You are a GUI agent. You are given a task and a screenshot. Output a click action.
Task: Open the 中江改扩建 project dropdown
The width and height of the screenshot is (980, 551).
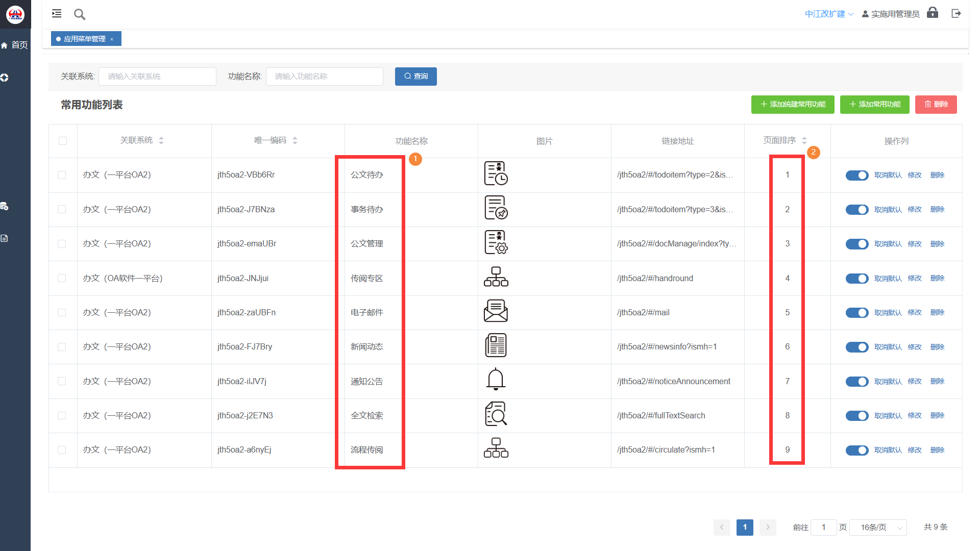(828, 14)
